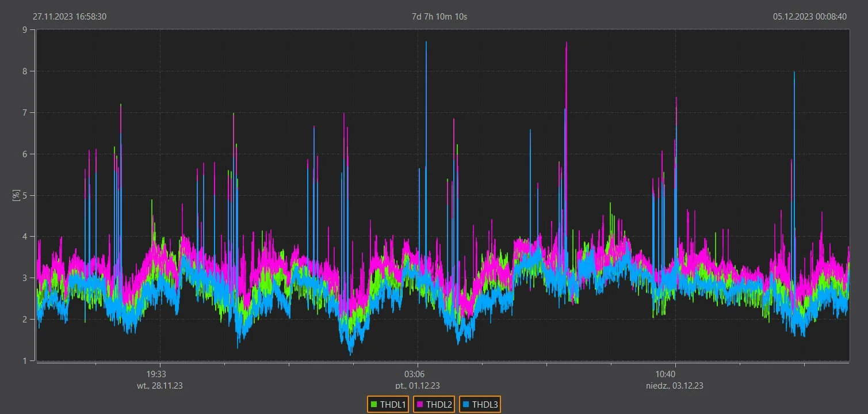This screenshot has height=414, width=868.
Task: Click the date label niedz., 03.12.23
Action: tap(674, 386)
